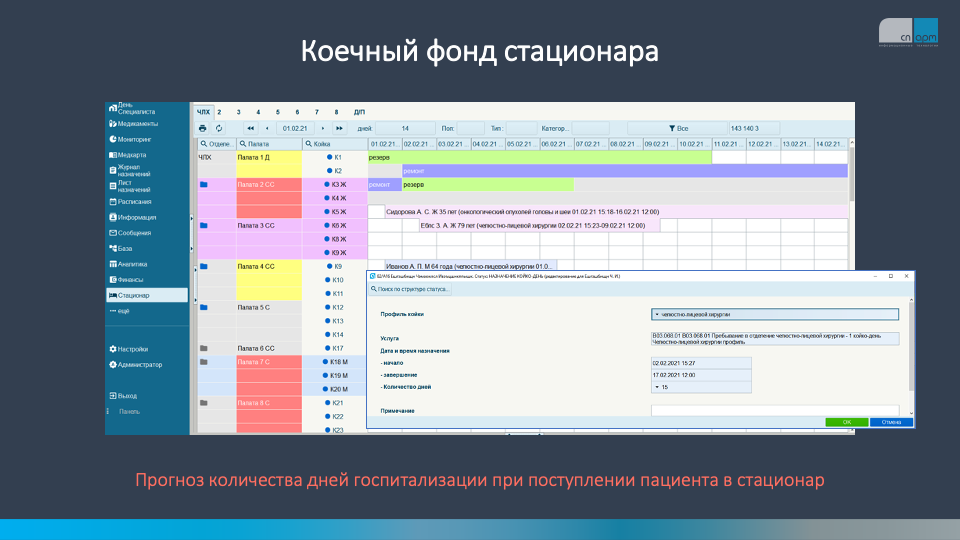Open Настройки settings

129,349
